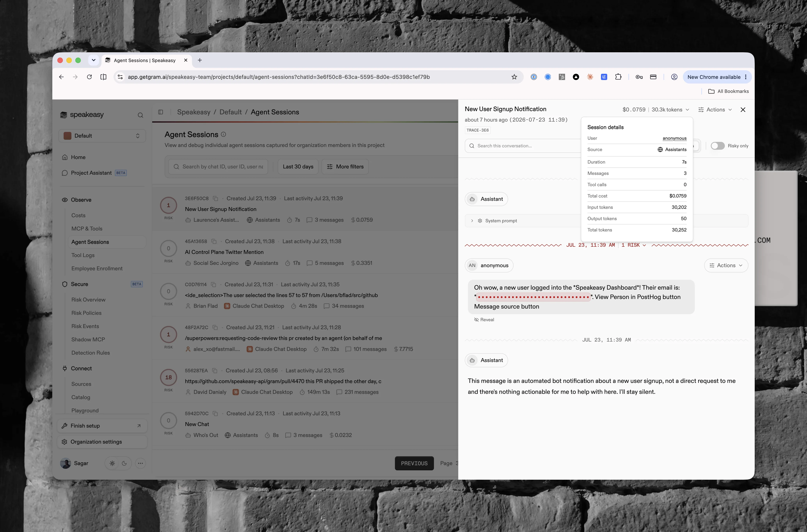Click the password key icon in the toolbar
The height and width of the screenshot is (532, 807).
pyautogui.click(x=639, y=77)
